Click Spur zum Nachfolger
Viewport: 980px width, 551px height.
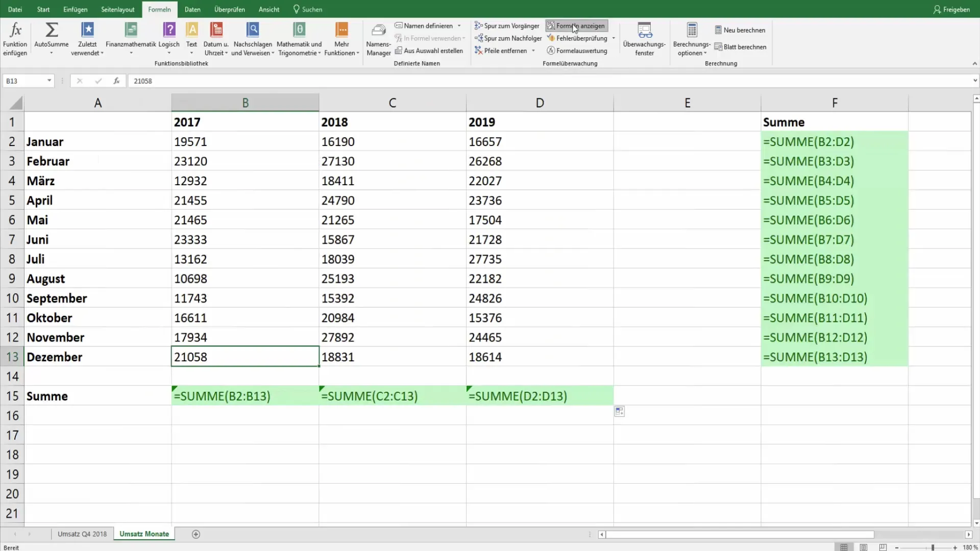click(x=508, y=38)
